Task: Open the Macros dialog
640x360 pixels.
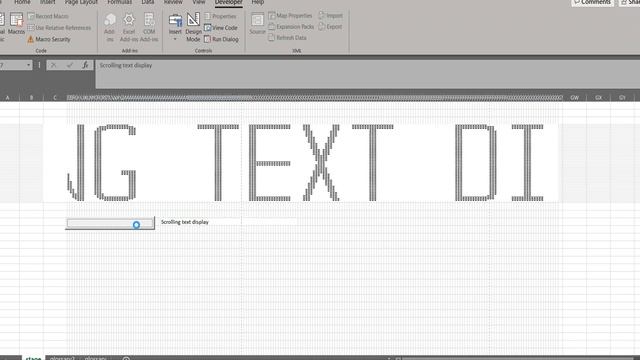Action: click(x=16, y=24)
